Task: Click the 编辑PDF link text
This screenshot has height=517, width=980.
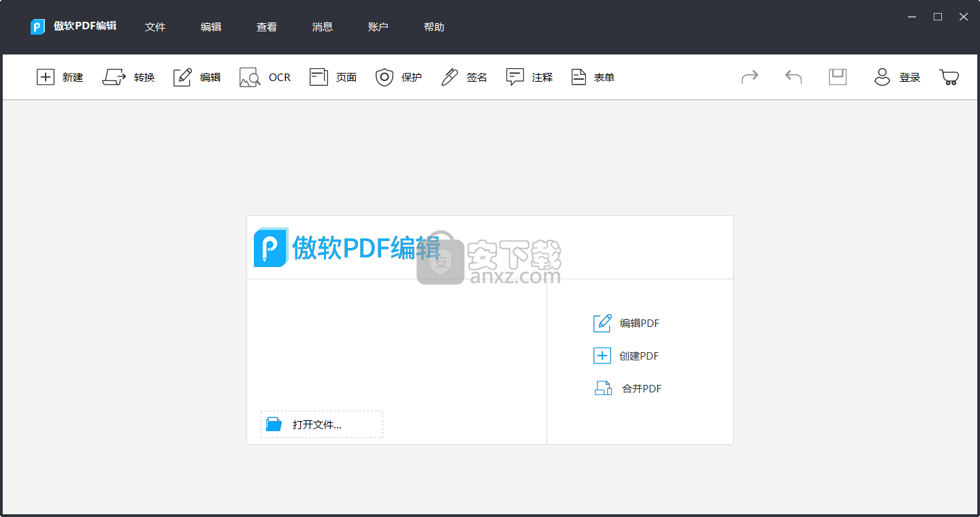Action: click(x=640, y=323)
